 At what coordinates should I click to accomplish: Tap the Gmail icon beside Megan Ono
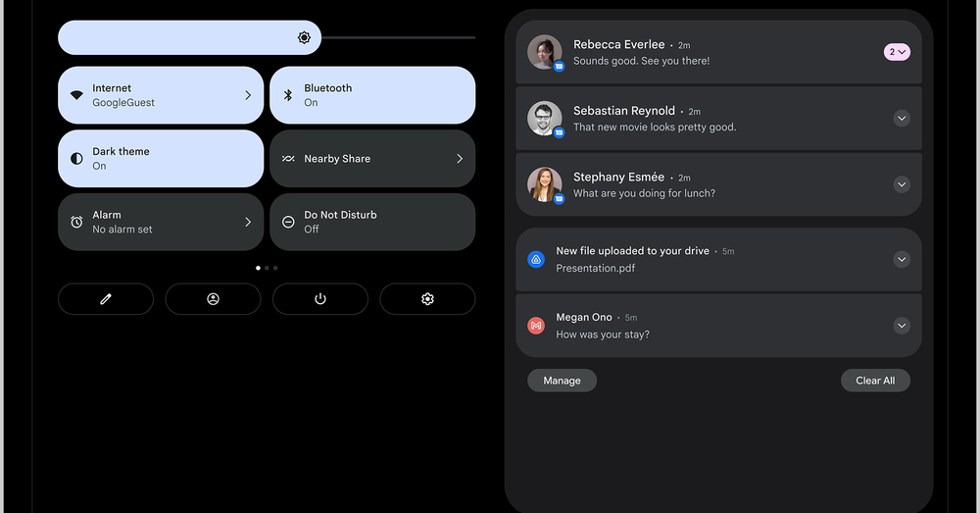pyautogui.click(x=536, y=326)
